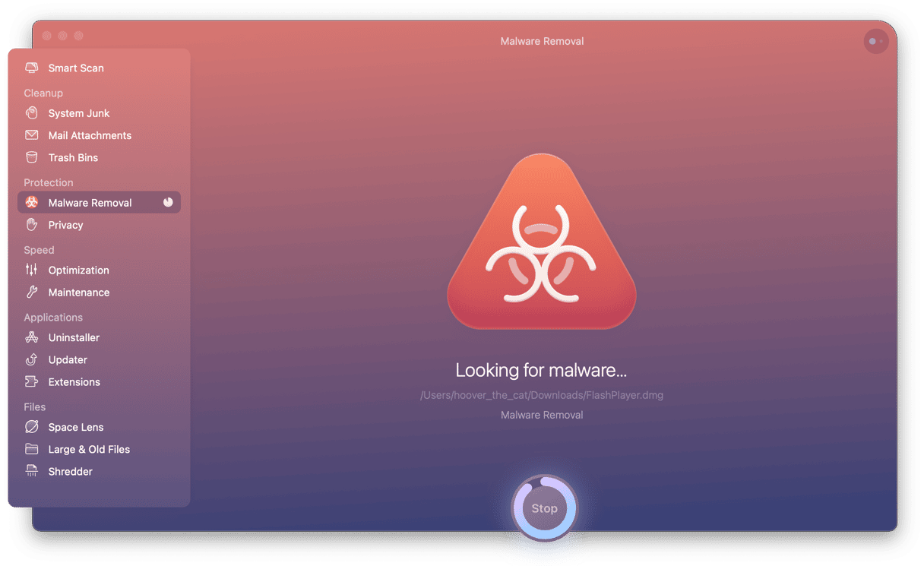
Task: Click the Applications section header
Action: pyautogui.click(x=53, y=317)
